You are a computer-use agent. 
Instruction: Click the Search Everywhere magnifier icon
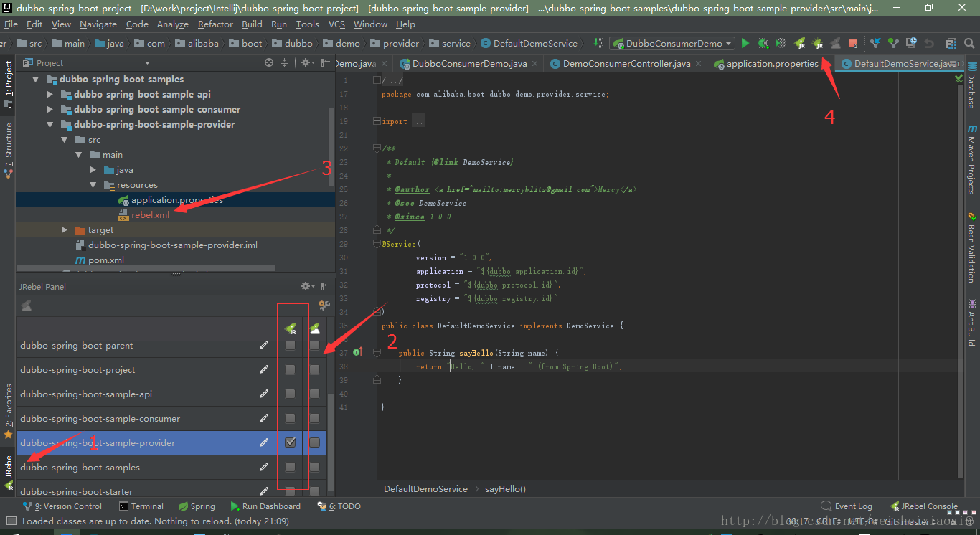(x=970, y=43)
